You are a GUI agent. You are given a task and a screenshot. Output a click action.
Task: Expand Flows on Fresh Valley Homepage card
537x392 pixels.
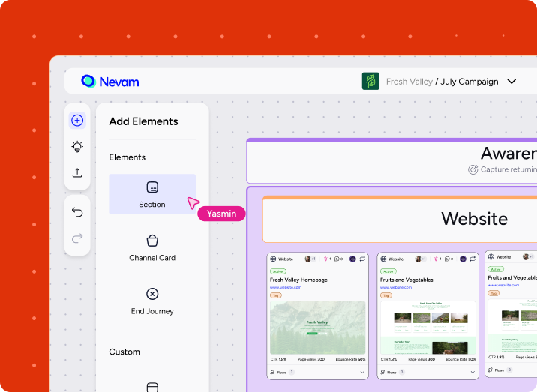coord(362,373)
